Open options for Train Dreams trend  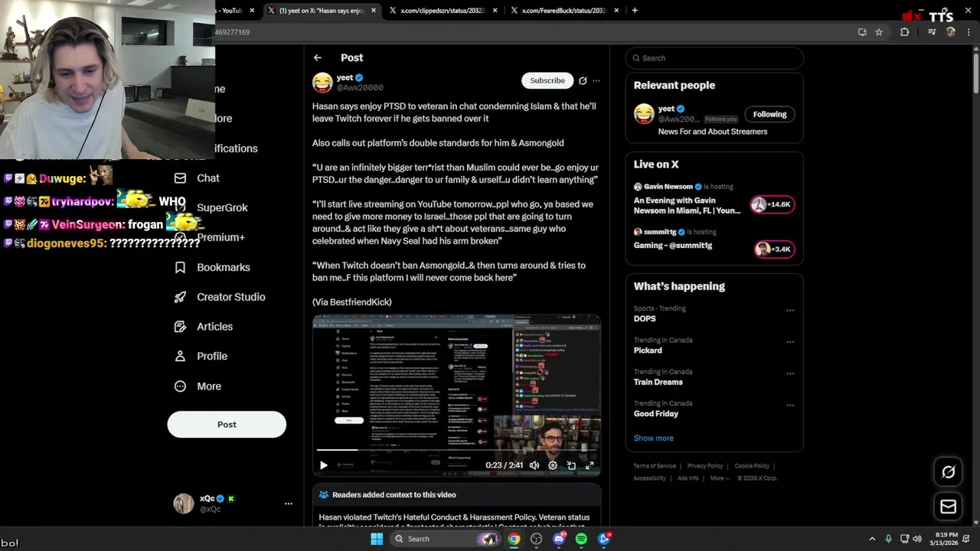click(790, 373)
